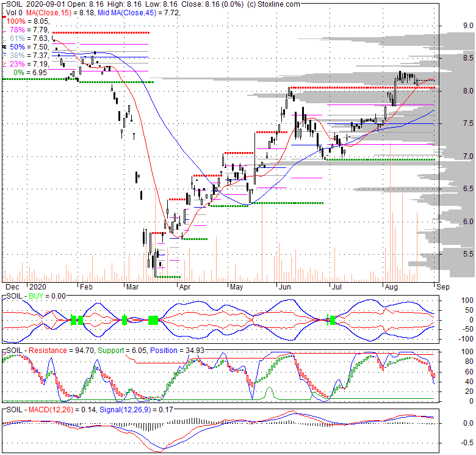This screenshot has width=476, height=455.
Task: Click the Position = 34.93 label
Action: click(178, 351)
